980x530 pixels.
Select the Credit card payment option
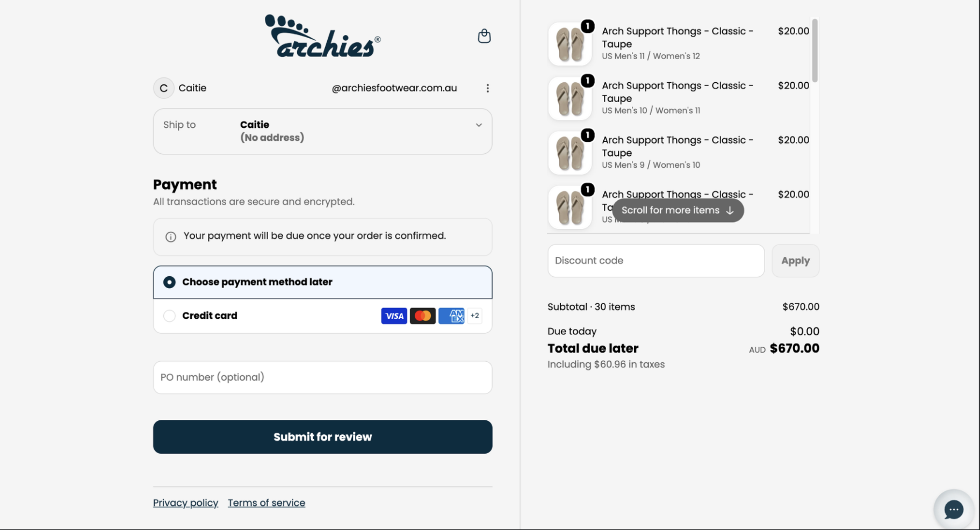click(322, 316)
